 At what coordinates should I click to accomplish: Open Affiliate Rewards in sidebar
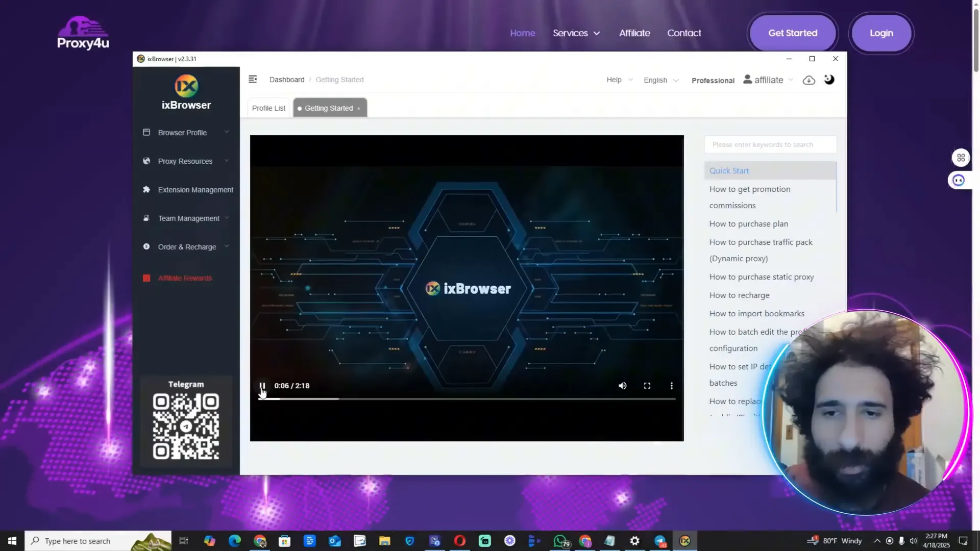(185, 278)
